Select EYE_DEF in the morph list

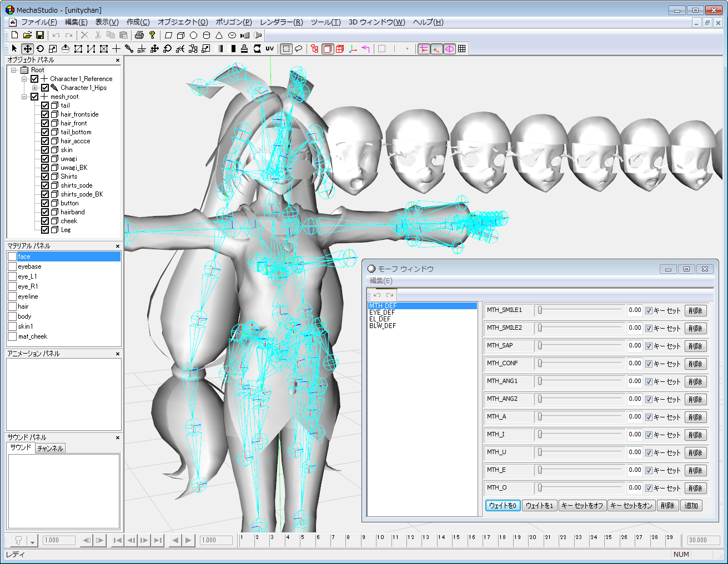click(x=382, y=313)
